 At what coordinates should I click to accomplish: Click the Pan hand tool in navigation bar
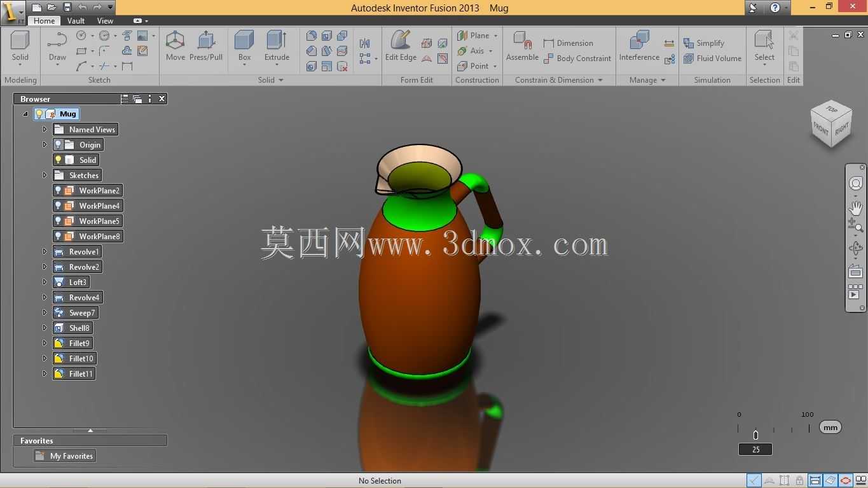click(855, 207)
